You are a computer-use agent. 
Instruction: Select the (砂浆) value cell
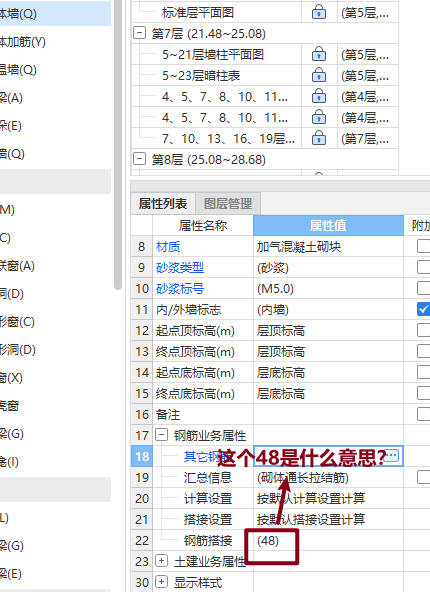click(x=328, y=268)
